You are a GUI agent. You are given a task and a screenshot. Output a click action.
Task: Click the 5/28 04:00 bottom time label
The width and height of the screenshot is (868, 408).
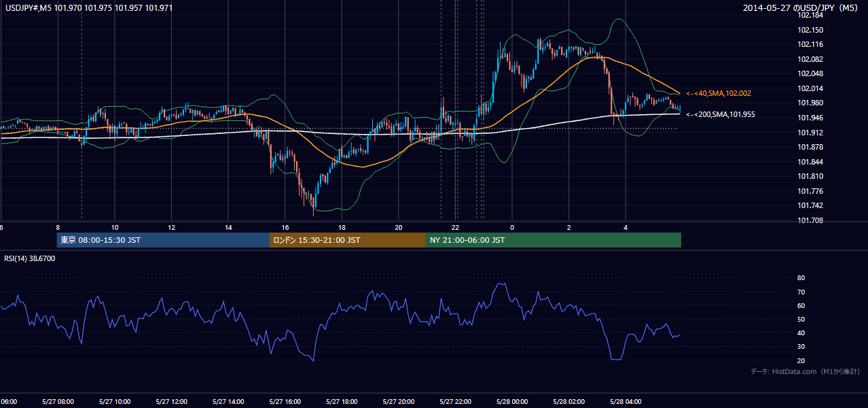click(x=626, y=402)
